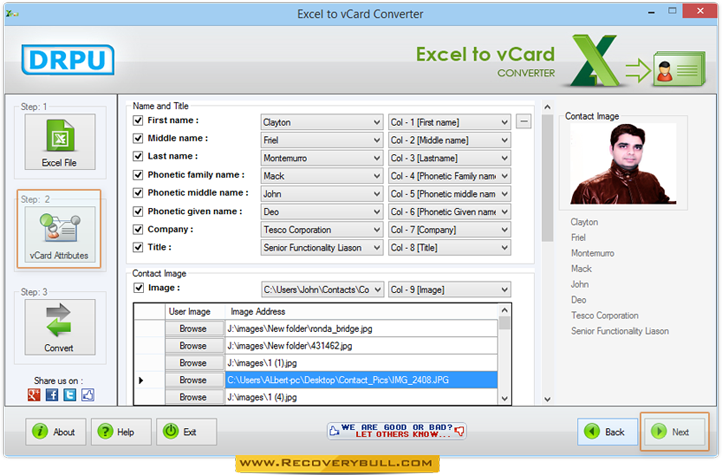Open Help
This screenshot has width=722, height=475.
click(x=121, y=432)
